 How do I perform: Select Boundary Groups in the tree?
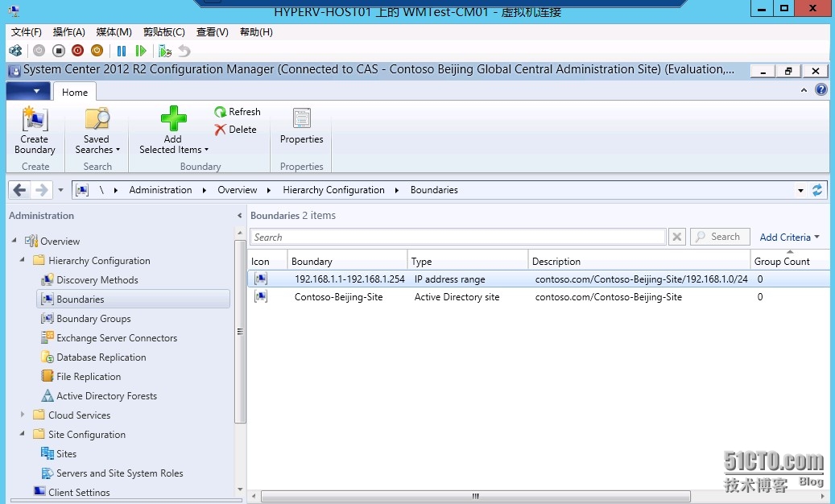pyautogui.click(x=93, y=318)
